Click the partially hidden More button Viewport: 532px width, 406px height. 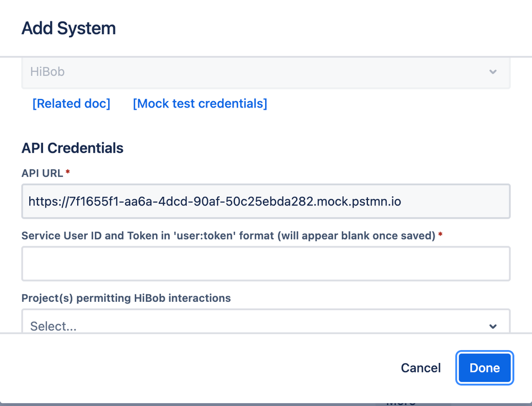[x=402, y=400]
